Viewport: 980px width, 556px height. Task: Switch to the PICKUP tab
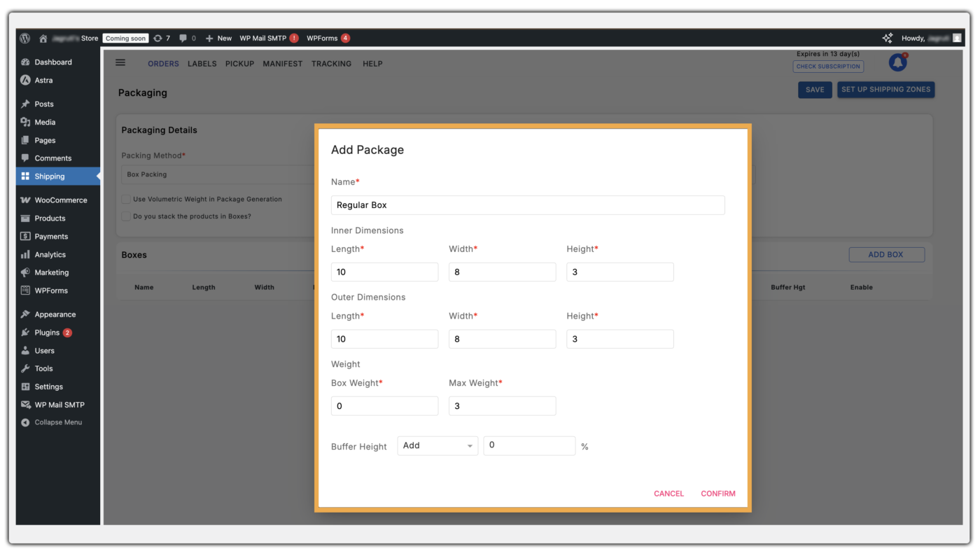tap(239, 64)
